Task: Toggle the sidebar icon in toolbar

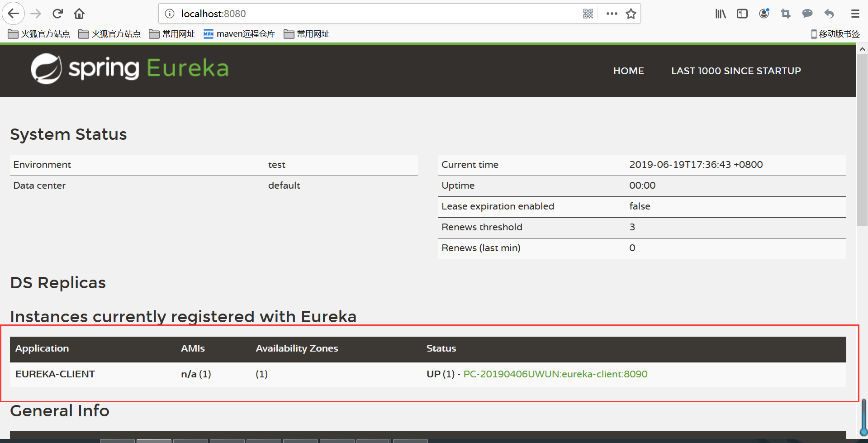Action: 742,14
